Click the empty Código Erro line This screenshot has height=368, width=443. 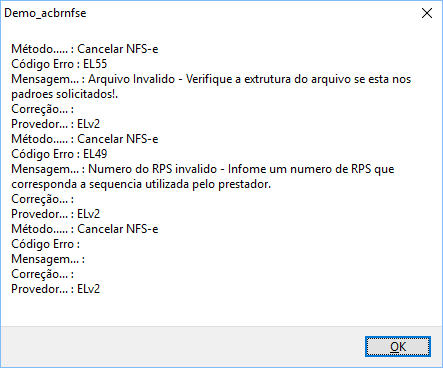click(45, 244)
